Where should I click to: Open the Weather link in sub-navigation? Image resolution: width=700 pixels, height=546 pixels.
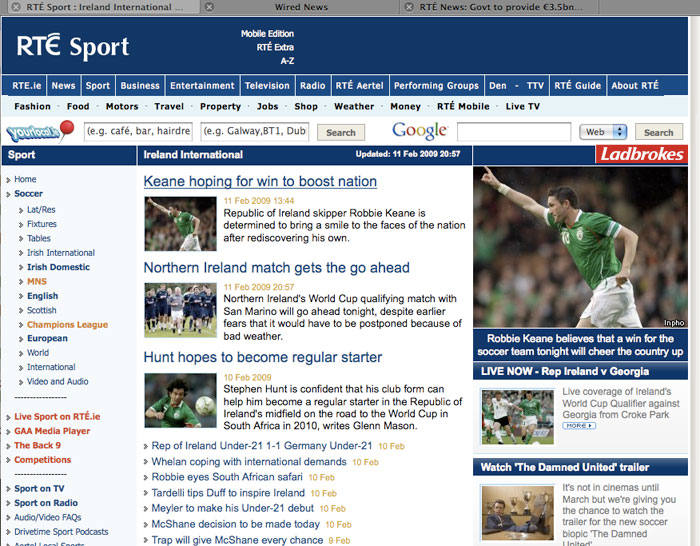pos(354,106)
